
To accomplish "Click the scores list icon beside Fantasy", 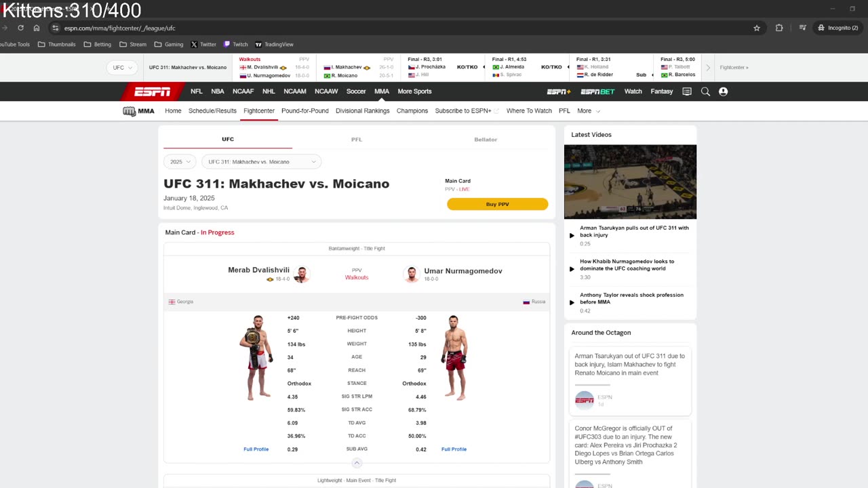I will tap(687, 91).
